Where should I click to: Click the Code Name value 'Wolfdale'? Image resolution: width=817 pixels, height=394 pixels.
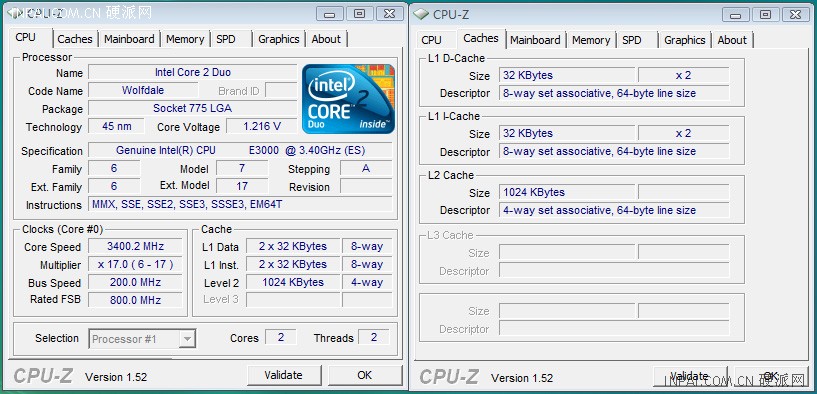[143, 90]
